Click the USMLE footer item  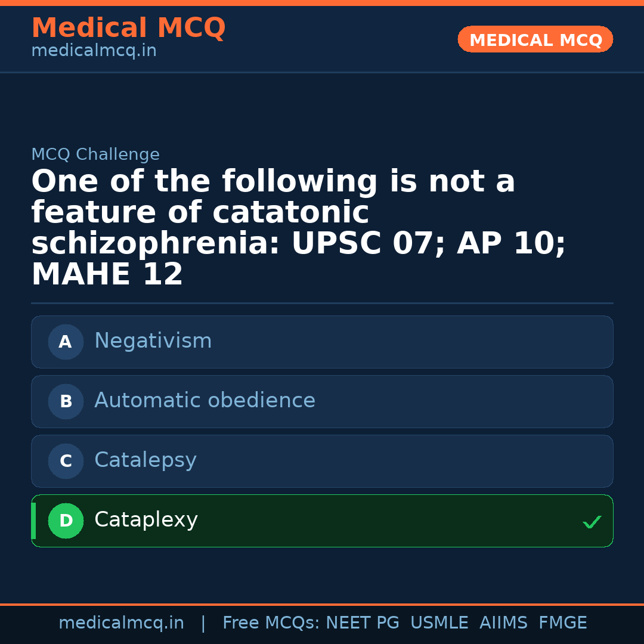(439, 622)
